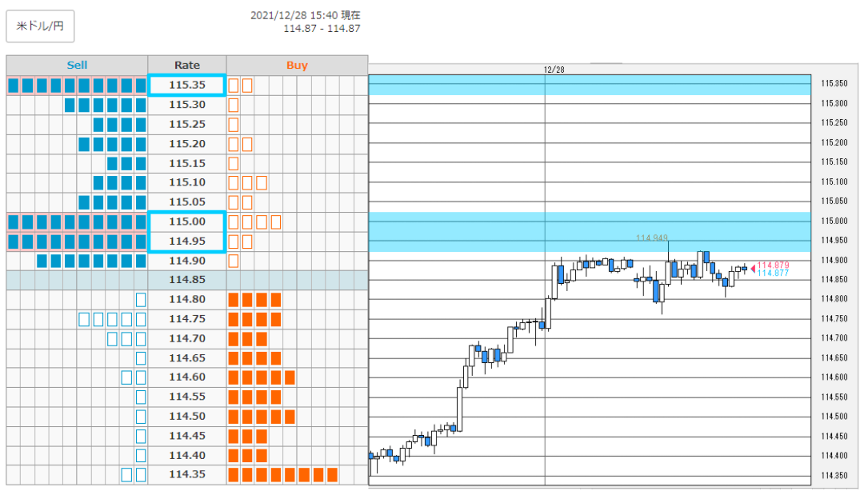Click the last orange block at 114.60
Image resolution: width=868 pixels, height=495 pixels.
click(x=290, y=377)
